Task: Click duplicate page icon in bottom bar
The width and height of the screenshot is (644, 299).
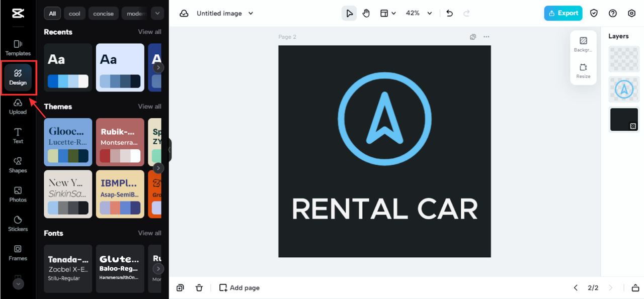Action: tap(180, 288)
